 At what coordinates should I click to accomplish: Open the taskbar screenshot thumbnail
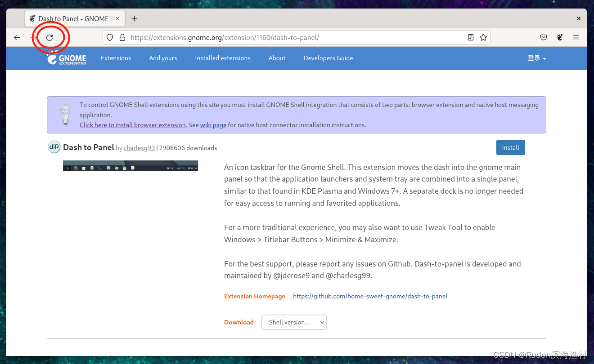(130, 166)
